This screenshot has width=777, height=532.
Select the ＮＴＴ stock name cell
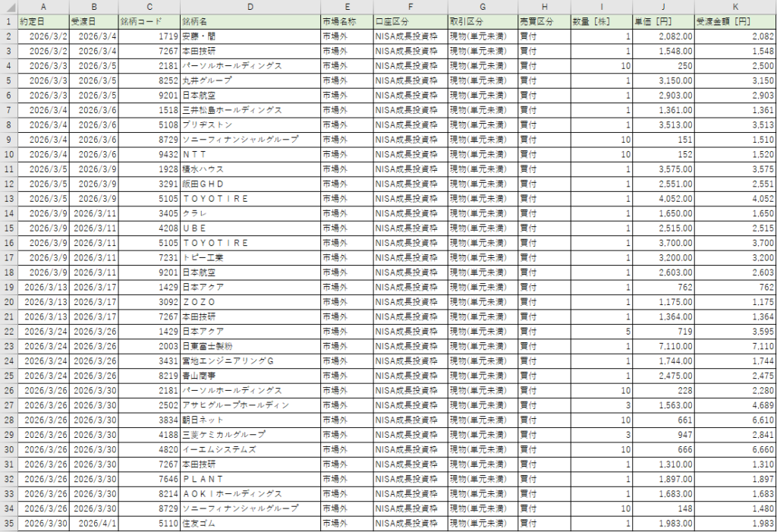[250, 154]
